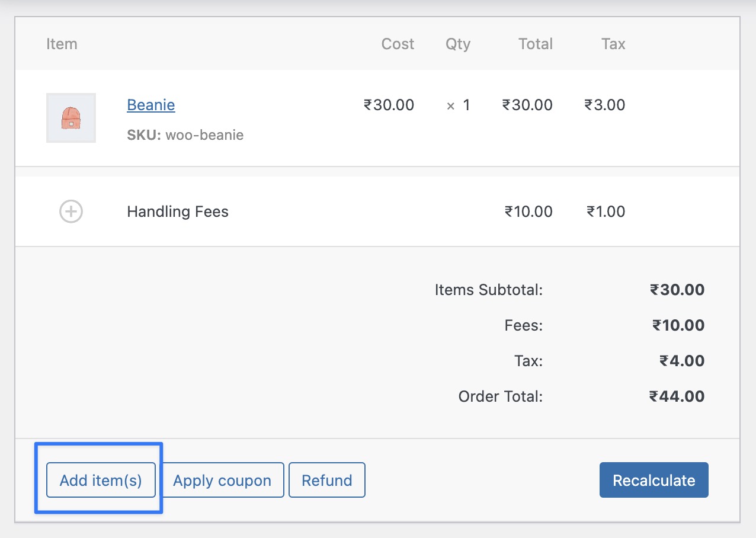Image resolution: width=756 pixels, height=538 pixels.
Task: Click the Beanie cost ₹30.00 cell
Action: (x=389, y=105)
